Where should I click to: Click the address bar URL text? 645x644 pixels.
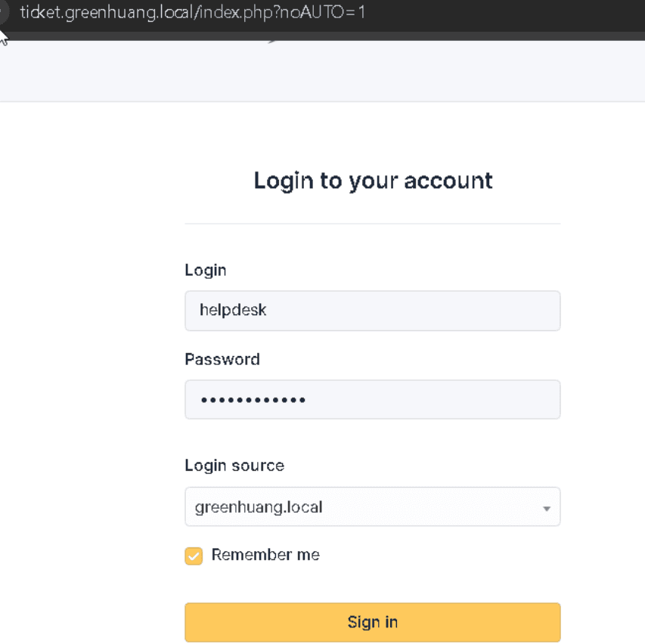[193, 12]
